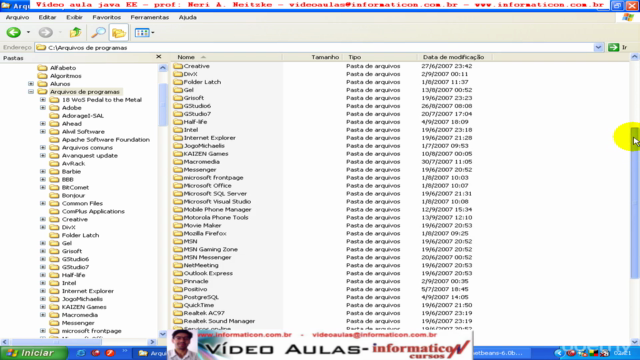Expand the KAIZEN Games tree node

[x=43, y=307]
